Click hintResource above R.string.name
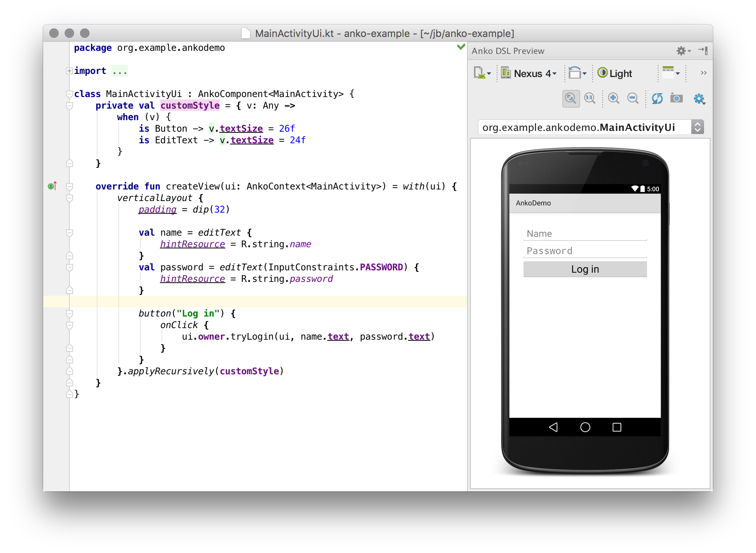Viewport: 756px width, 553px height. tap(193, 244)
